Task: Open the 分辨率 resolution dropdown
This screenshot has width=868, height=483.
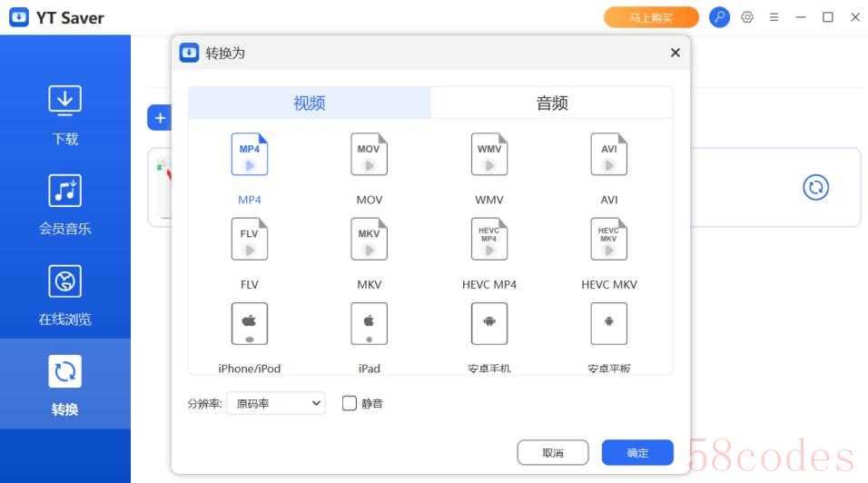Action: pyautogui.click(x=275, y=403)
